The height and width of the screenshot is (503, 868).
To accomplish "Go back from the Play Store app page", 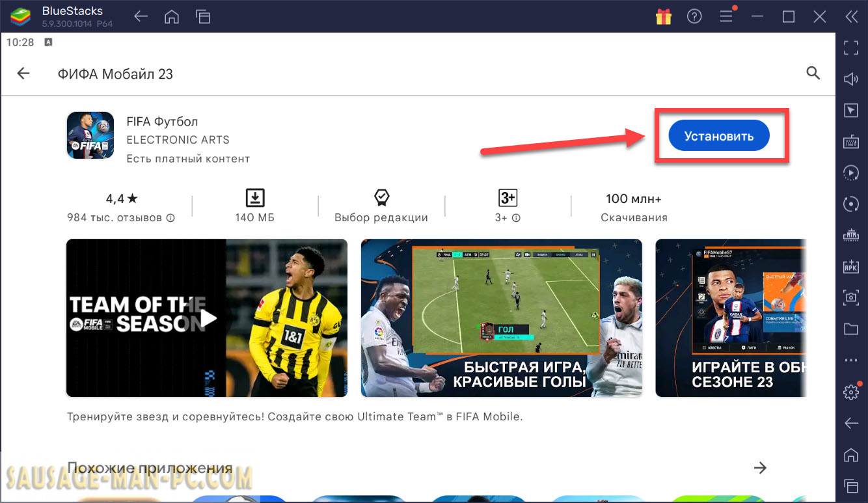I will coord(23,74).
